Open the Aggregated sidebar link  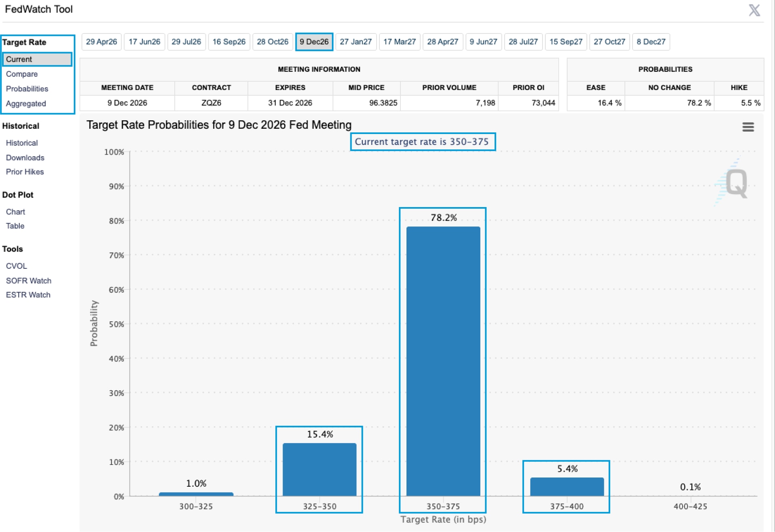point(26,104)
